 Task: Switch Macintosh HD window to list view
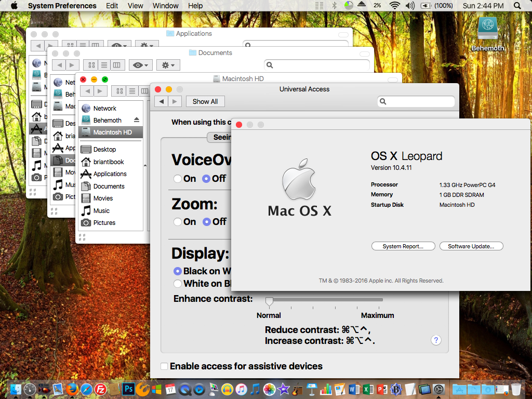[132, 91]
